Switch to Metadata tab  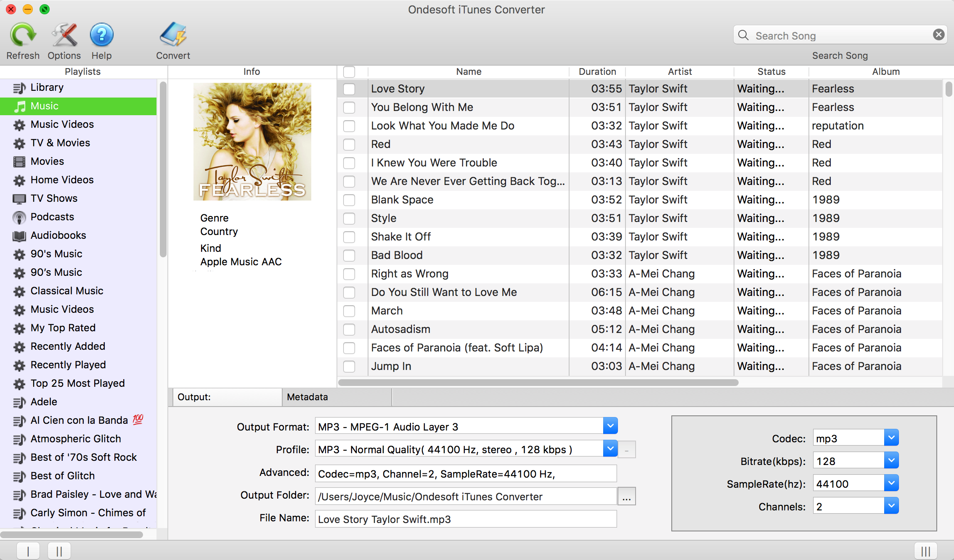tap(307, 396)
